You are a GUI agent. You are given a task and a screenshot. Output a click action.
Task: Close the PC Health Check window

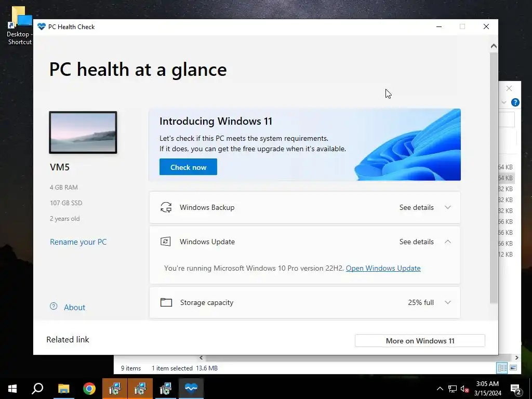point(486,27)
